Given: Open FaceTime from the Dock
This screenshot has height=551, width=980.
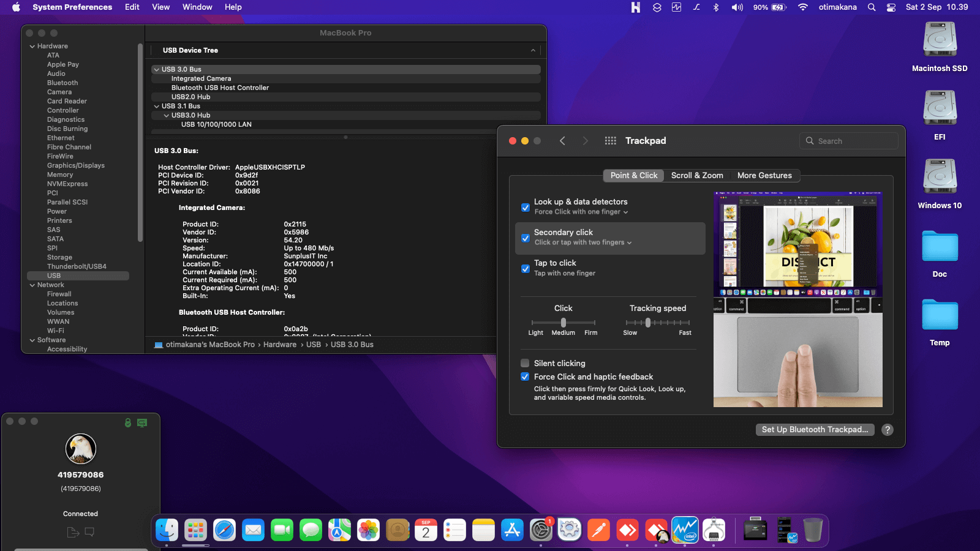Looking at the screenshot, I should point(282,530).
